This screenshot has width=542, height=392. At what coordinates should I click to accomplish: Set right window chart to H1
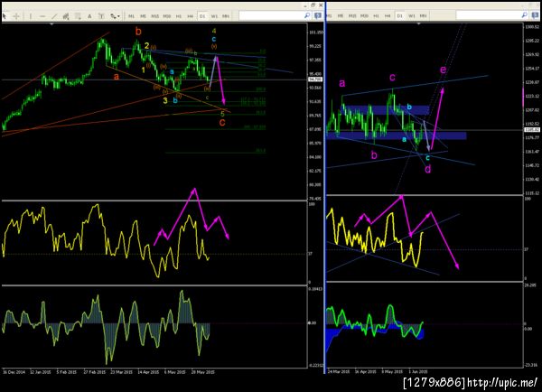(x=376, y=16)
